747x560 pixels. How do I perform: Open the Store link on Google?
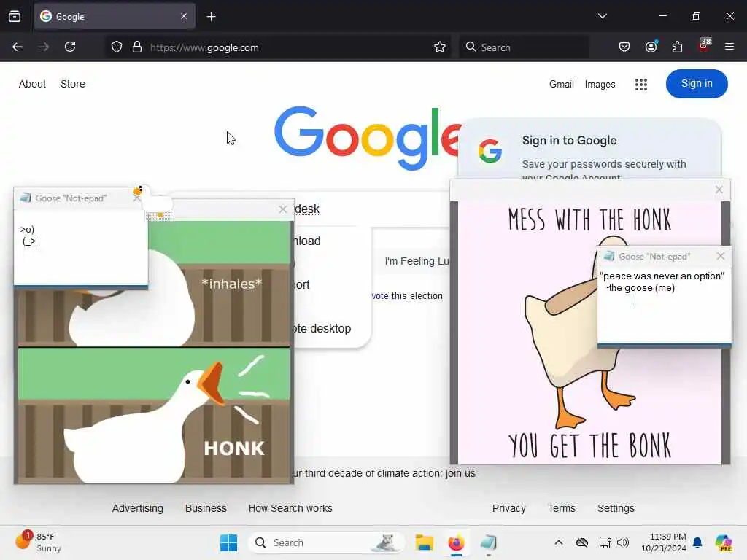(x=73, y=84)
